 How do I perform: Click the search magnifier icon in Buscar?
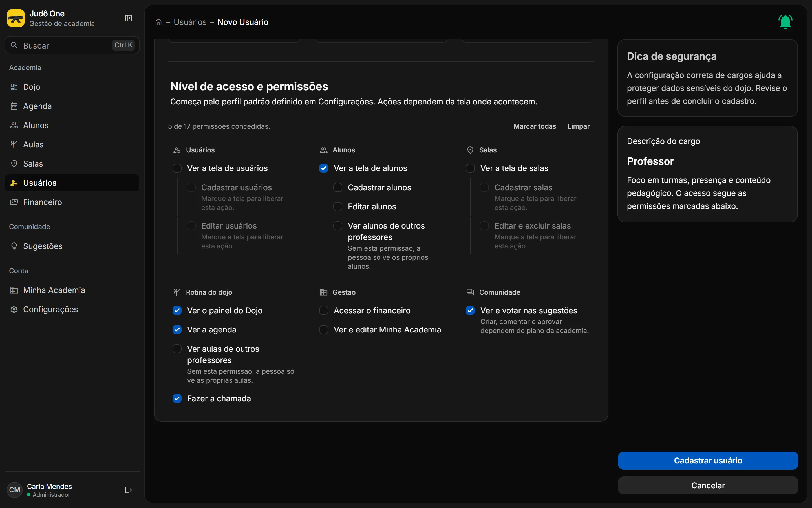click(14, 45)
